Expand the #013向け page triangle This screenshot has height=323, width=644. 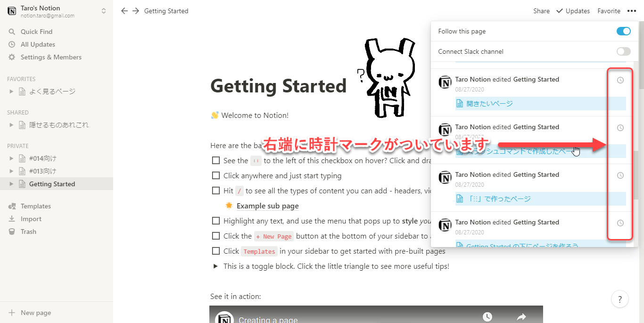pos(11,171)
